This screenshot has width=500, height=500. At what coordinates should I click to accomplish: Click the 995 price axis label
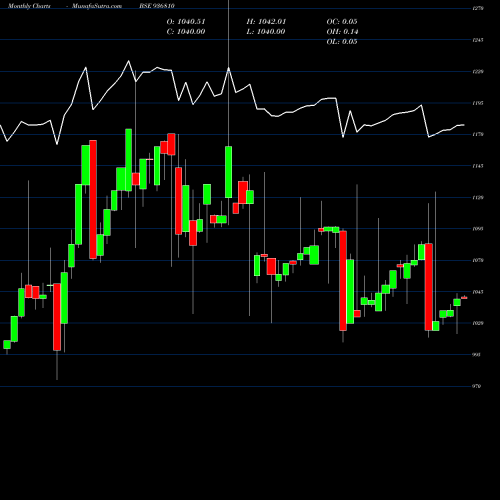pos(477,355)
